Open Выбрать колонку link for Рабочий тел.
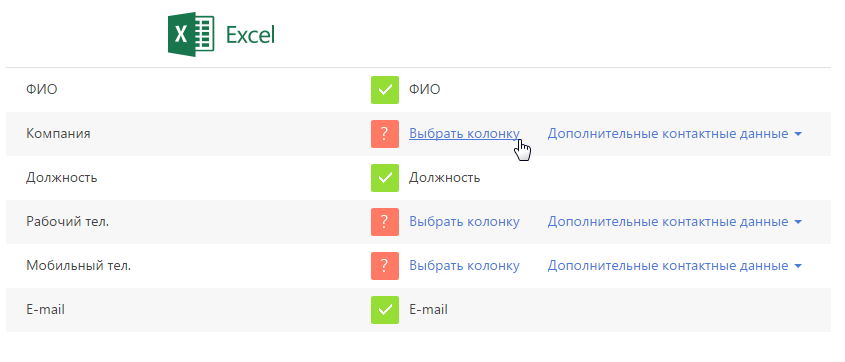The width and height of the screenshot is (845, 362). 464,222
